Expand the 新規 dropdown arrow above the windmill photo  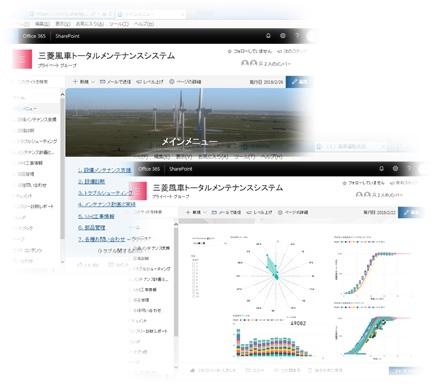coord(93,82)
